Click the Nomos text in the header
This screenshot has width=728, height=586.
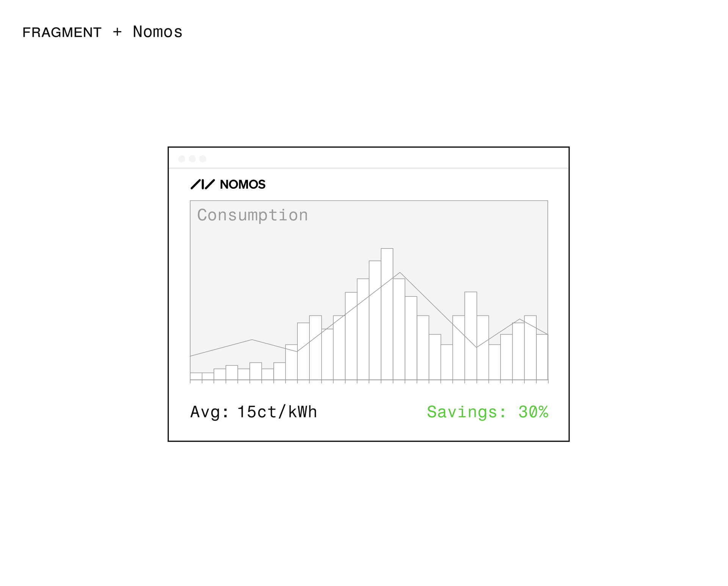click(157, 32)
